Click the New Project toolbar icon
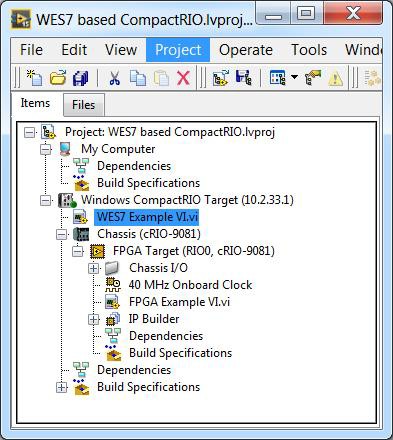393x440 pixels. [35, 78]
